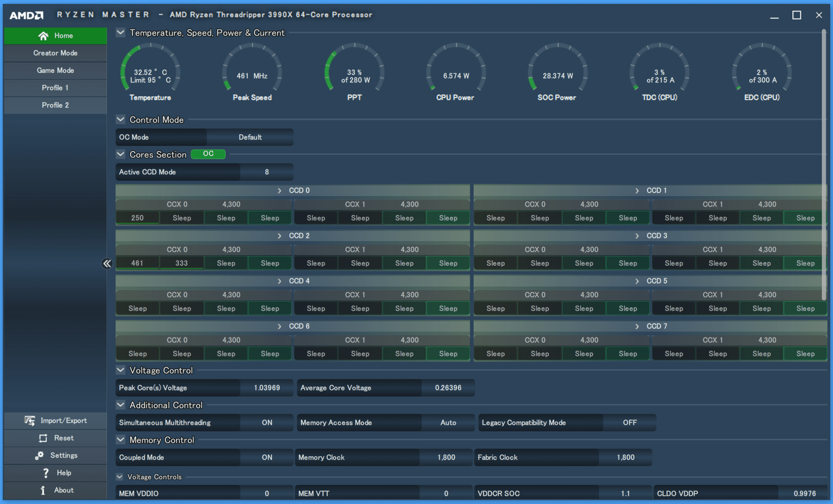Expand the CCD 0 chevron
833x504 pixels.
[x=279, y=190]
